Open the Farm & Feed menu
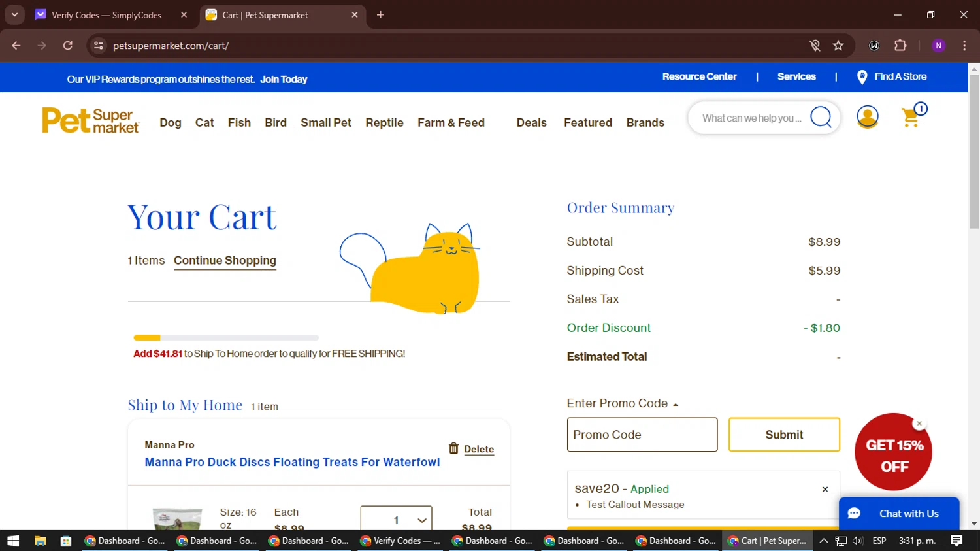 (451, 123)
